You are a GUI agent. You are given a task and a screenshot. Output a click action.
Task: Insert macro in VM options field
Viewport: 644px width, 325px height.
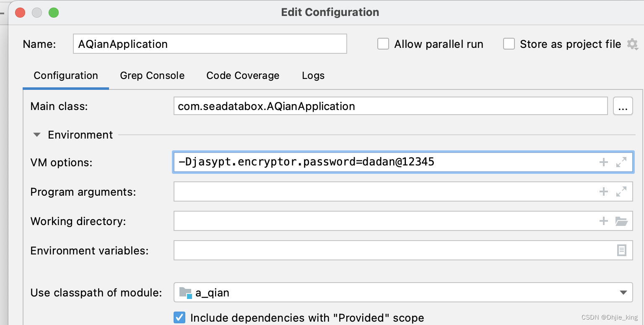[x=603, y=162]
